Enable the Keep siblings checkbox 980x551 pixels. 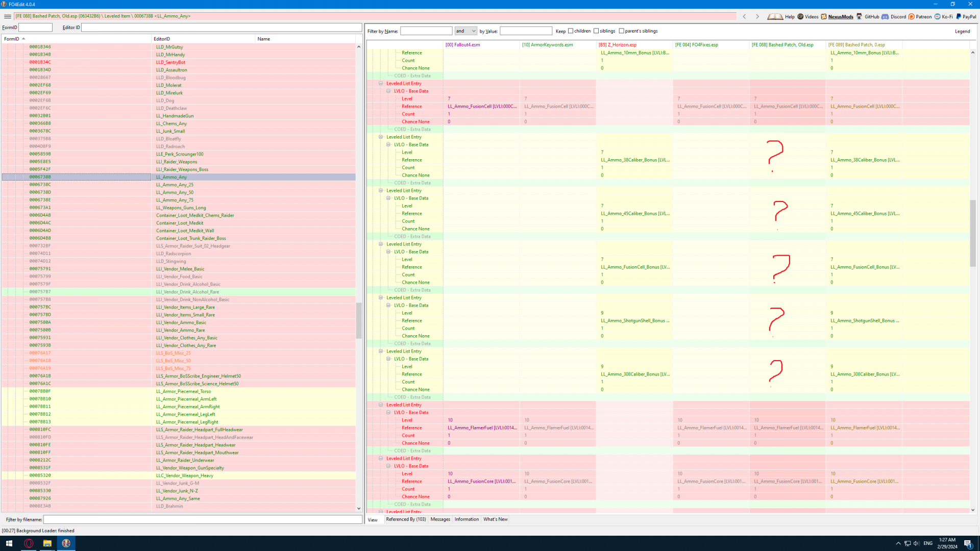pos(596,31)
